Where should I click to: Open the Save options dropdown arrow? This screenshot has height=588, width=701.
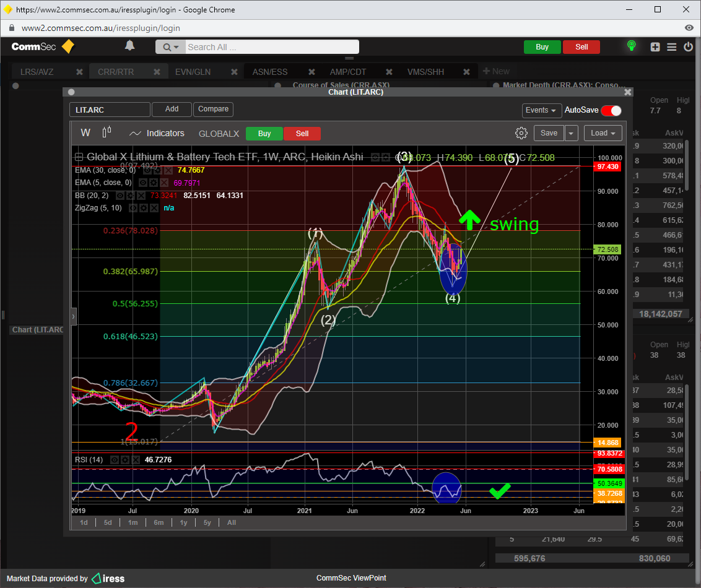[571, 133]
